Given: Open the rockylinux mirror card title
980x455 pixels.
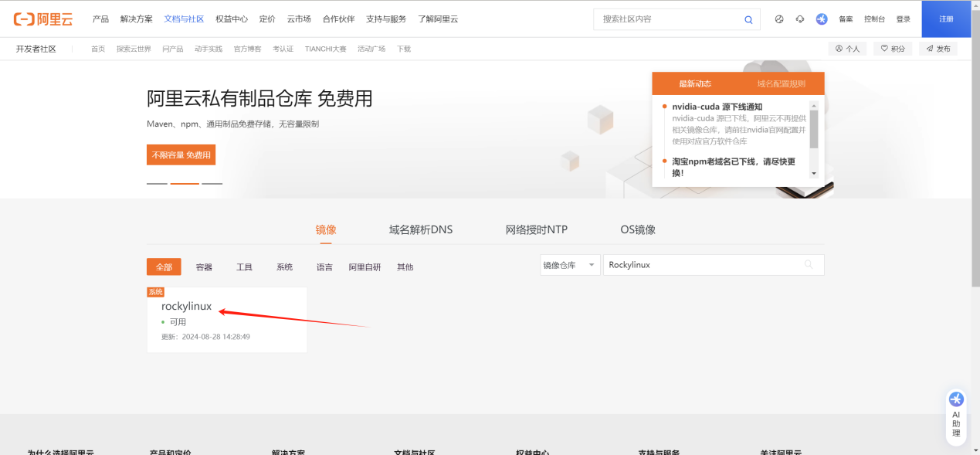Looking at the screenshot, I should 186,307.
